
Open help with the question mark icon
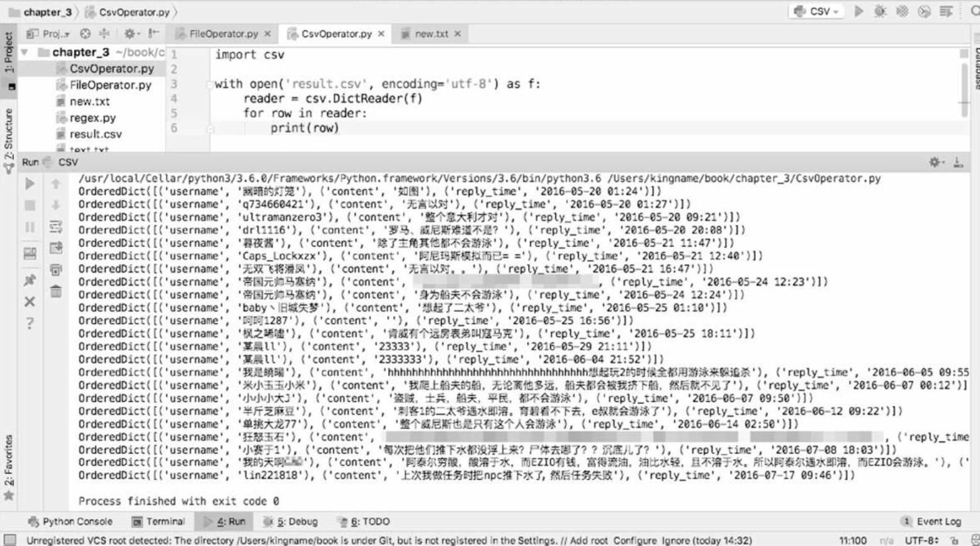point(30,324)
